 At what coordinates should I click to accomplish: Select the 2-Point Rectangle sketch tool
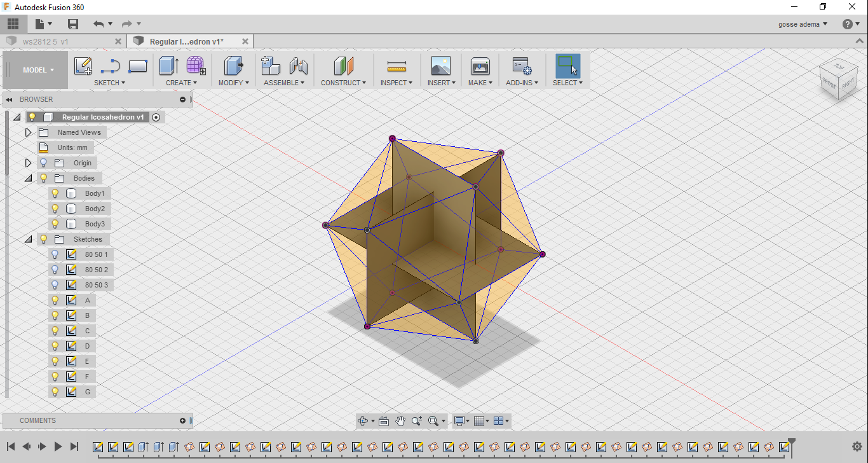click(138, 66)
